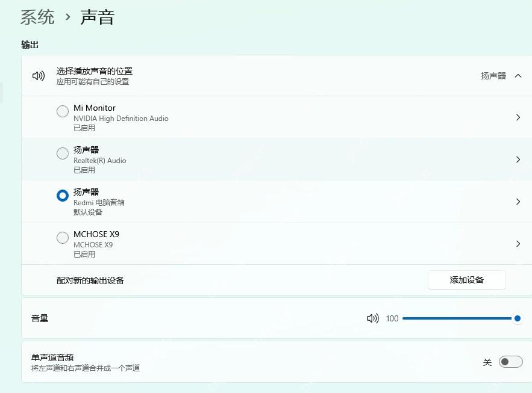Click the Mi Monitor device name
The width and height of the screenshot is (532, 393).
95,108
